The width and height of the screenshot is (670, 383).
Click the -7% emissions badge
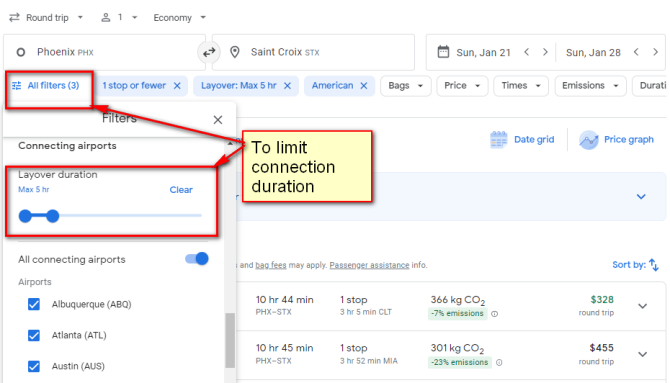point(457,313)
